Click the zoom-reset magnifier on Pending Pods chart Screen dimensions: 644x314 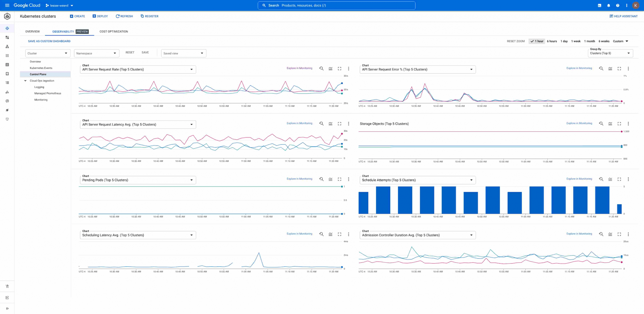coord(321,179)
